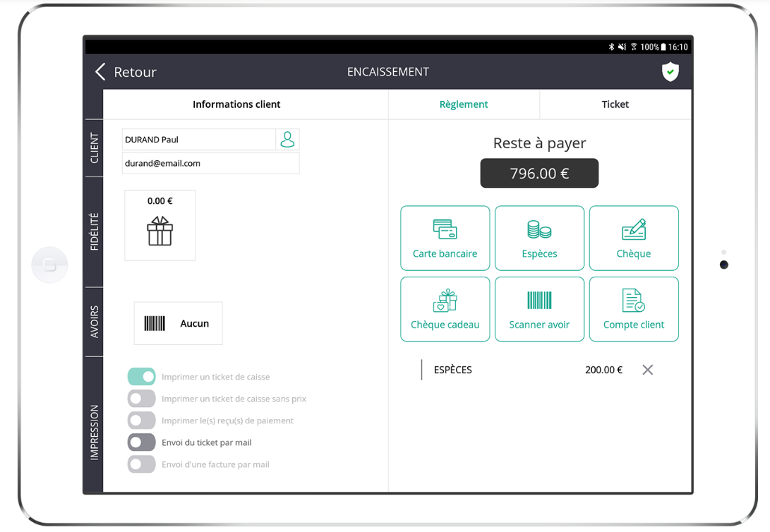Open the FIDÉLITÉ side tab
The image size is (770, 532).
click(94, 231)
